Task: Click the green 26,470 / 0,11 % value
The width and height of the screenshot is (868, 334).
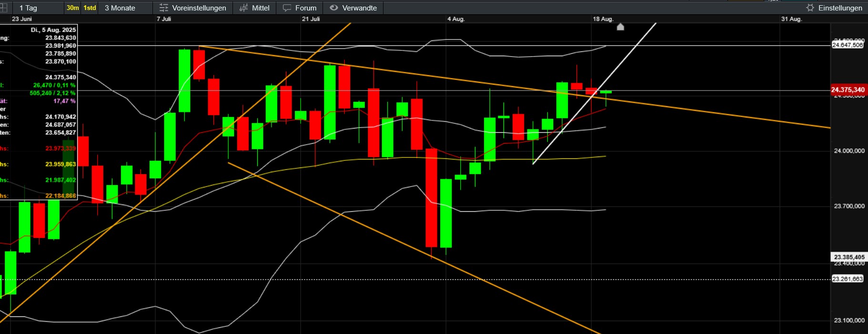Action: (x=54, y=85)
